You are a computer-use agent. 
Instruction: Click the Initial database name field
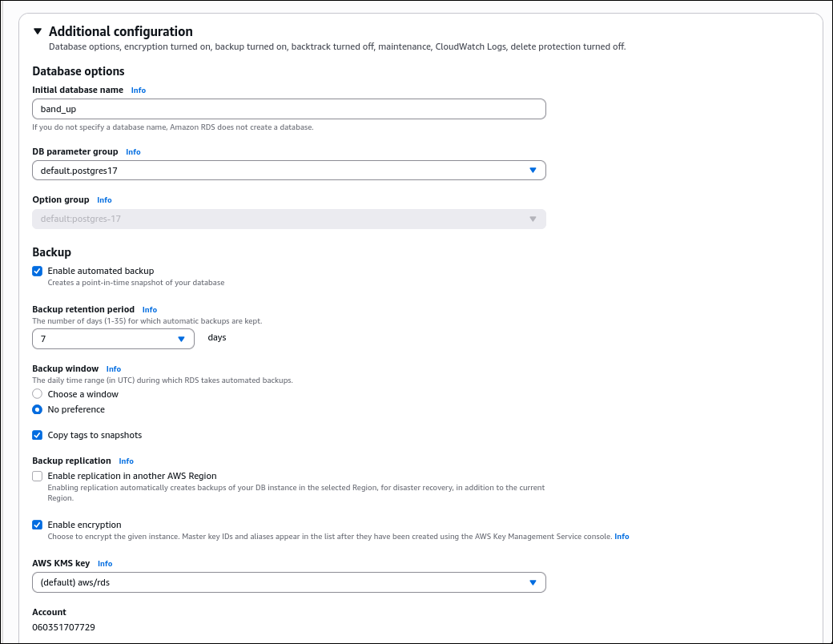point(288,109)
